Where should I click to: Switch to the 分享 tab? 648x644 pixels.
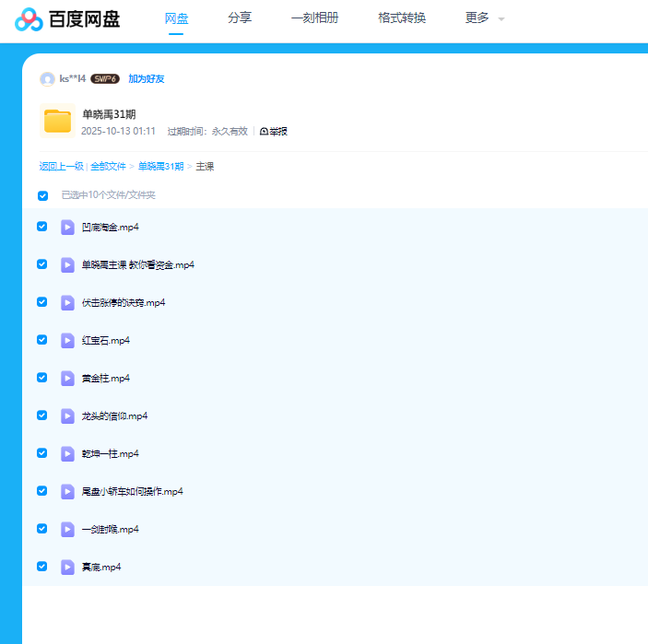240,18
